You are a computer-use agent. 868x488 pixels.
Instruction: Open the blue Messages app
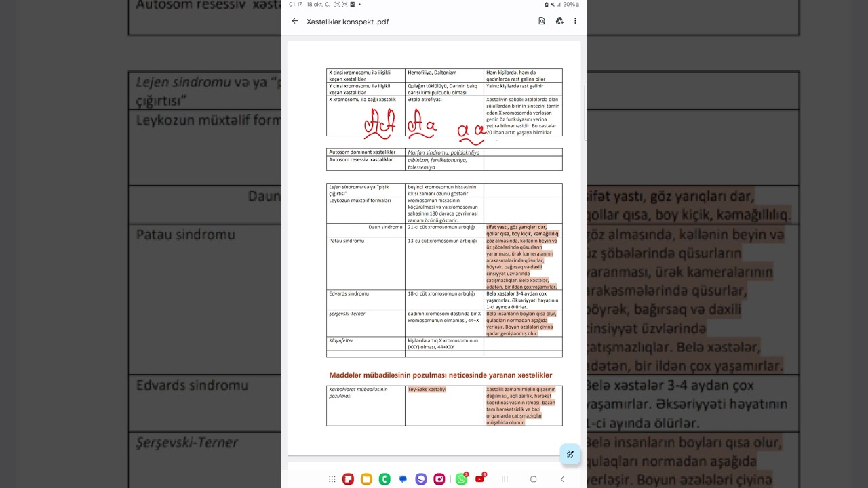(x=403, y=479)
